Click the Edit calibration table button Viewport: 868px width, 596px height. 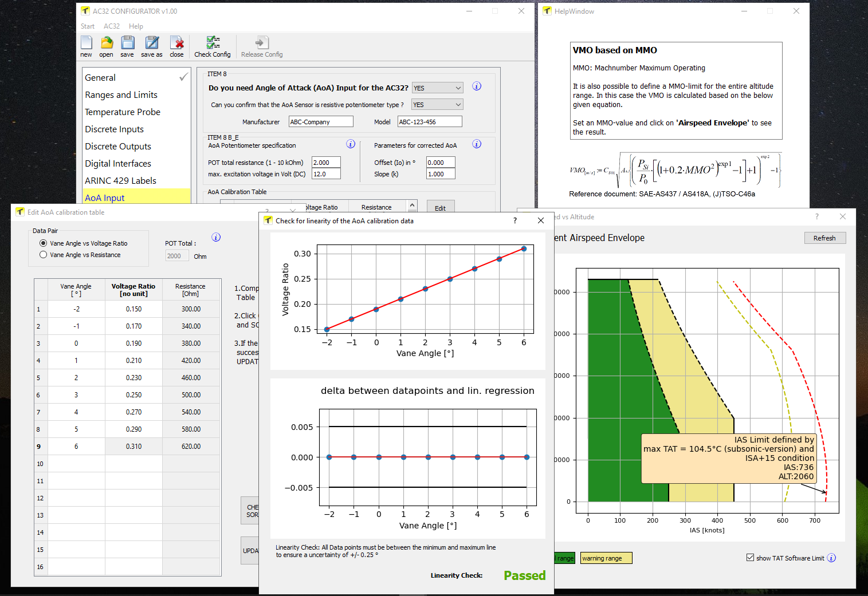440,208
